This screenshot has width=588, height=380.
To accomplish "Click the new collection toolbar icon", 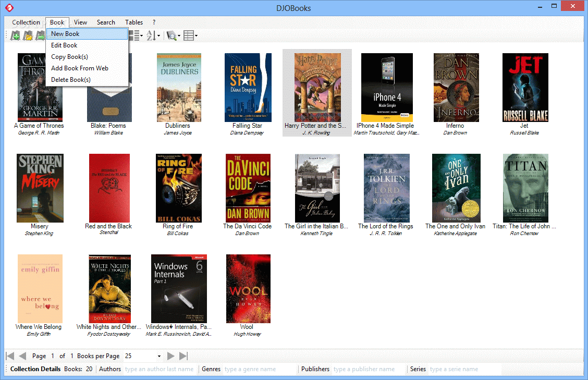I will [x=15, y=35].
